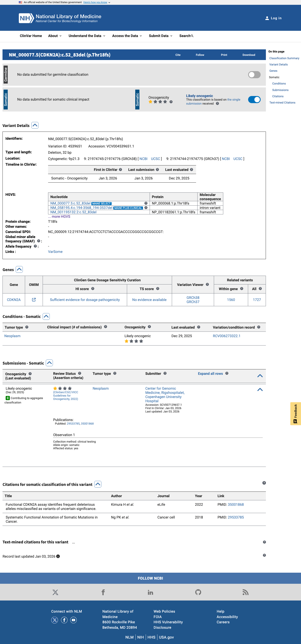
Task: Go to ClinVar Home
Action: click(31, 36)
